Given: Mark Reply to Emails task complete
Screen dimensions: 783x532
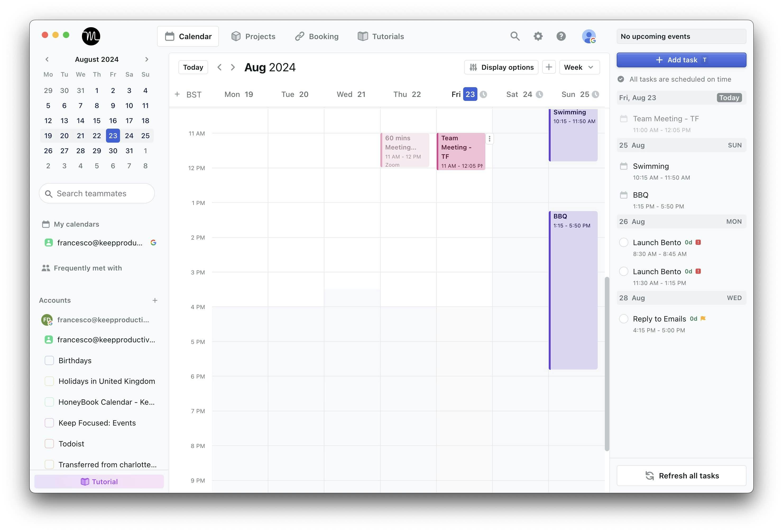Looking at the screenshot, I should (624, 319).
